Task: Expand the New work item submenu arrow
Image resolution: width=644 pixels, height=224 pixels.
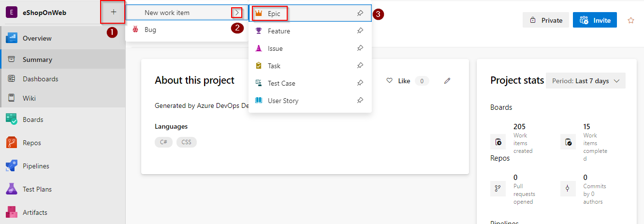Action: 236,13
